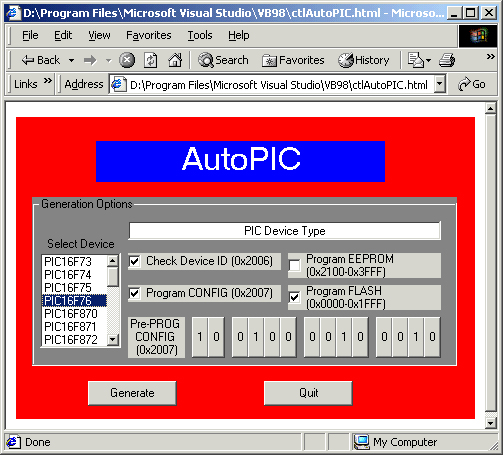Screen dimensions: 503x455
Task: Click the device list scrollbar down arrow
Action: [x=113, y=340]
